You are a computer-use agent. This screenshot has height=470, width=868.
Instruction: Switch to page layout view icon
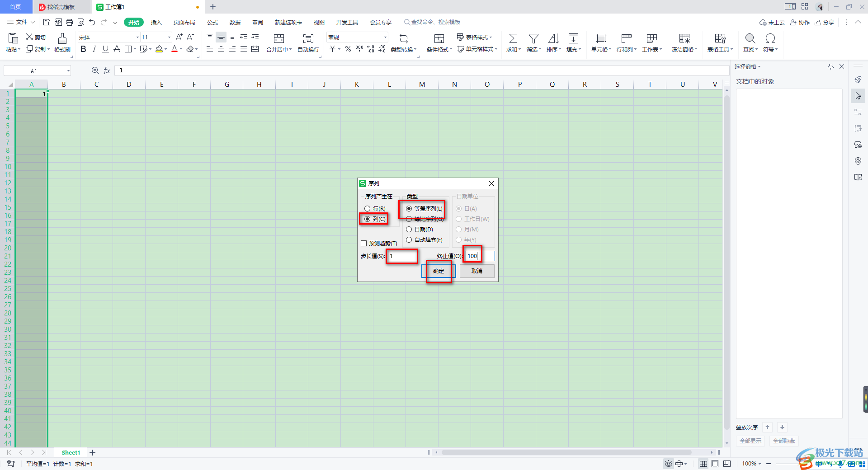[715, 464]
